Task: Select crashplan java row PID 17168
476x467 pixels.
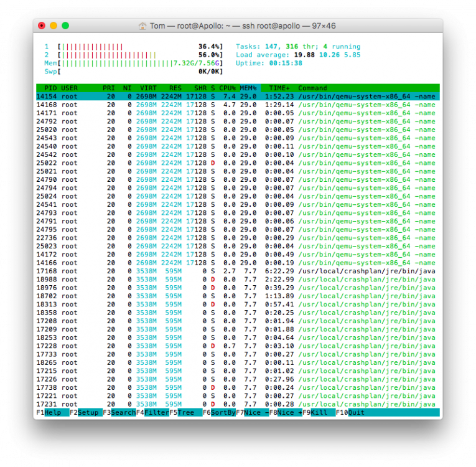Action: click(x=238, y=271)
